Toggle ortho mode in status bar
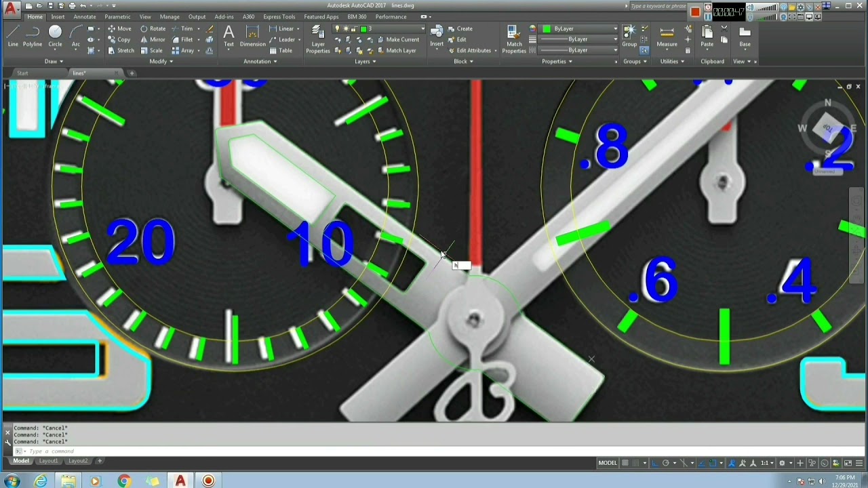868x488 pixels. point(654,463)
